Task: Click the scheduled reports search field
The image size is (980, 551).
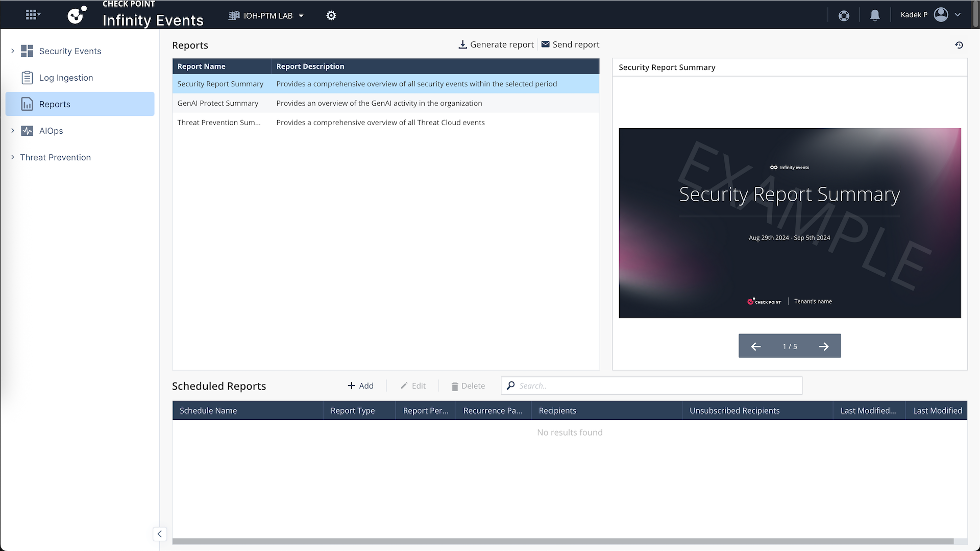Action: pyautogui.click(x=656, y=386)
